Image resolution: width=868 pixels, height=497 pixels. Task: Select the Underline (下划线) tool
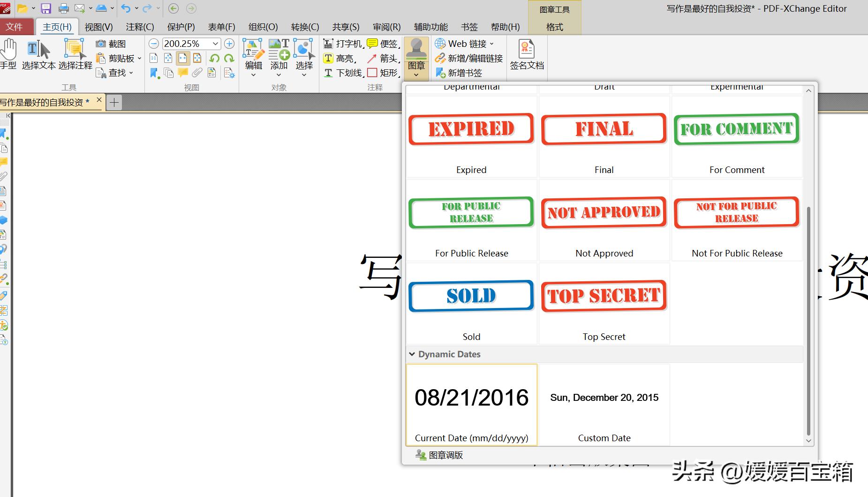pos(344,73)
